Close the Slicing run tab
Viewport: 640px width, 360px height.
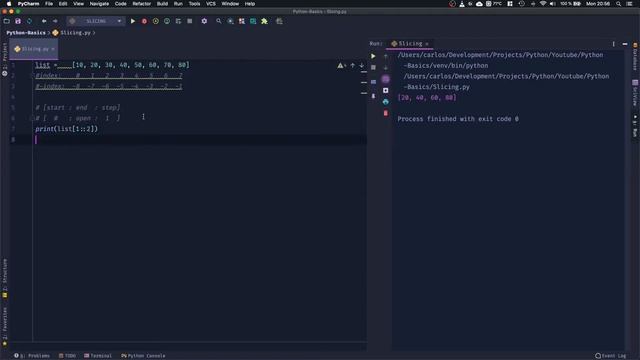point(427,44)
